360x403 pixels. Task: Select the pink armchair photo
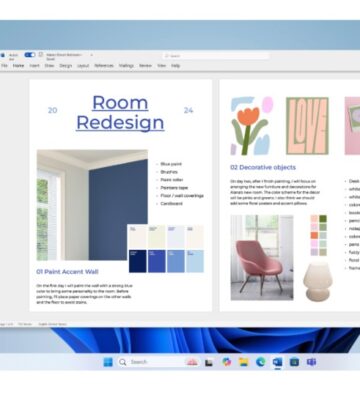(x=262, y=258)
